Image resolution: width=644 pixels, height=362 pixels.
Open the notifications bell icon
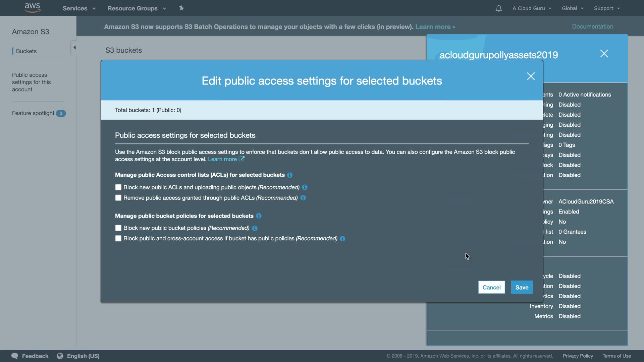point(498,8)
